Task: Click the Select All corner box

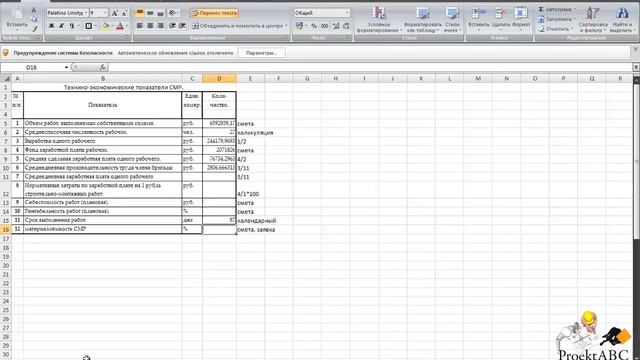Action: click(6, 78)
